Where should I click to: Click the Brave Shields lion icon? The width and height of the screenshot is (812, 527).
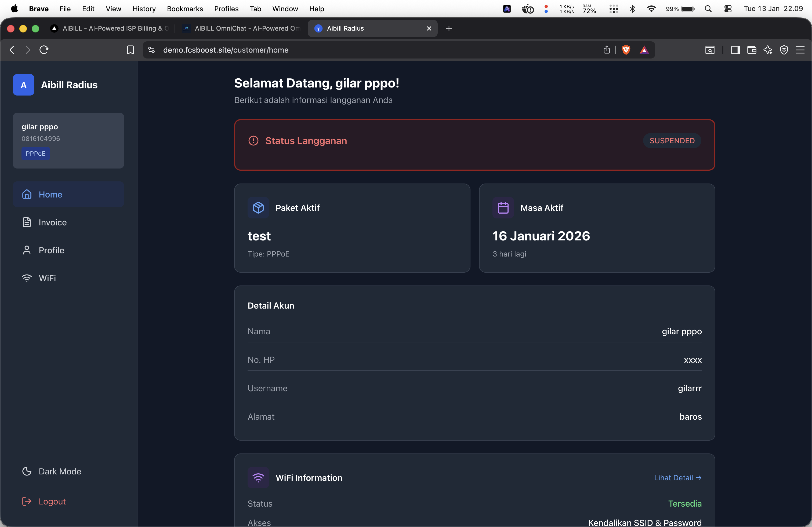coord(626,50)
